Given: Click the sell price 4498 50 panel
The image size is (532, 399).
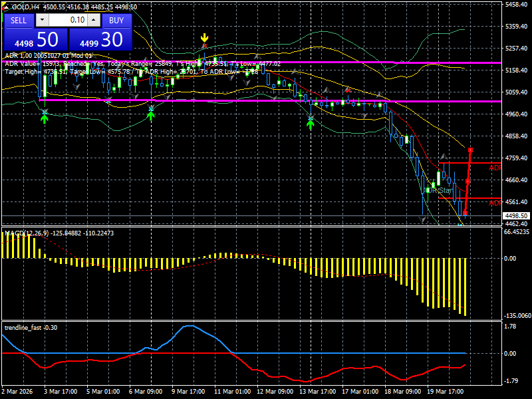Looking at the screenshot, I should click(x=36, y=39).
